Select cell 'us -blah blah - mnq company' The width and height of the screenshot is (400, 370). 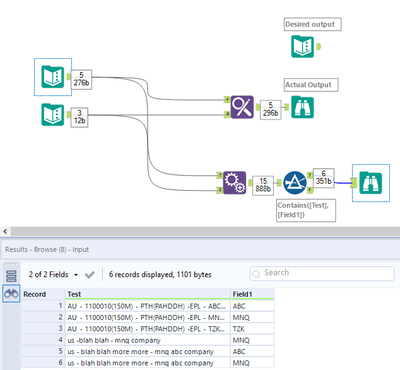[148, 340]
